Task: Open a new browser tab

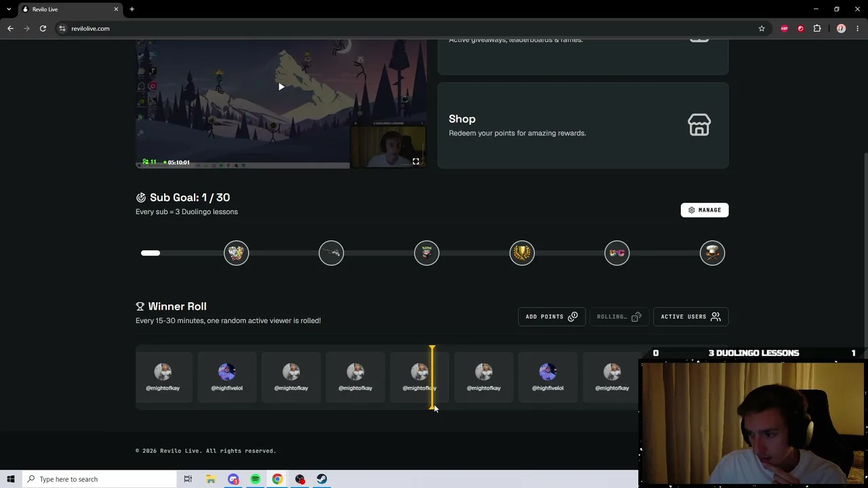Action: pos(132,9)
